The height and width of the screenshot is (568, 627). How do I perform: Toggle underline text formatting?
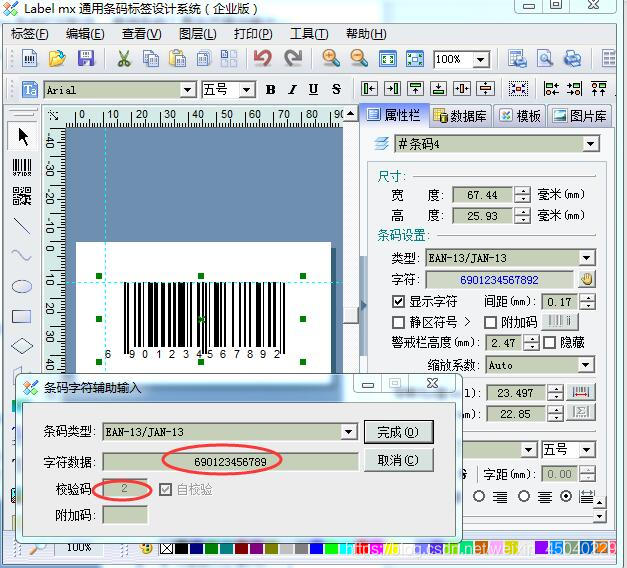point(314,90)
